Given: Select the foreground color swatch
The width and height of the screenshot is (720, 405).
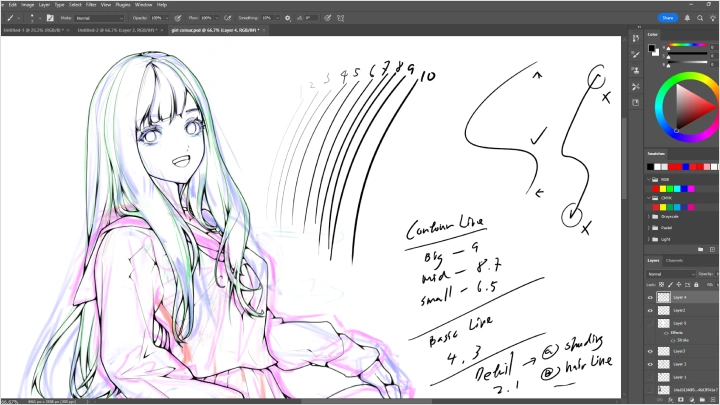Looking at the screenshot, I should [x=652, y=48].
